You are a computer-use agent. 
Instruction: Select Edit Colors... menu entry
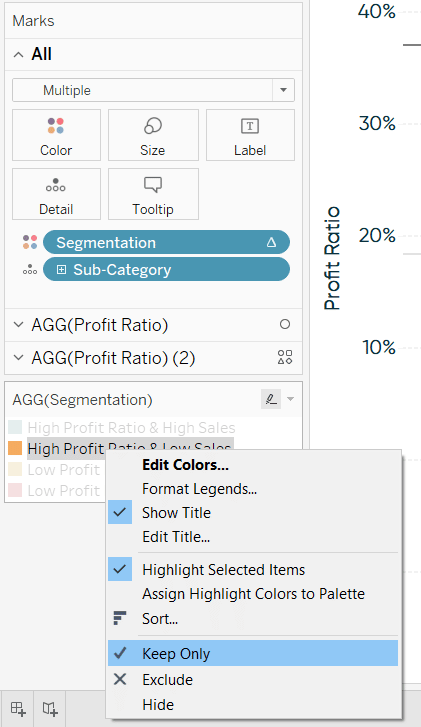click(x=185, y=465)
